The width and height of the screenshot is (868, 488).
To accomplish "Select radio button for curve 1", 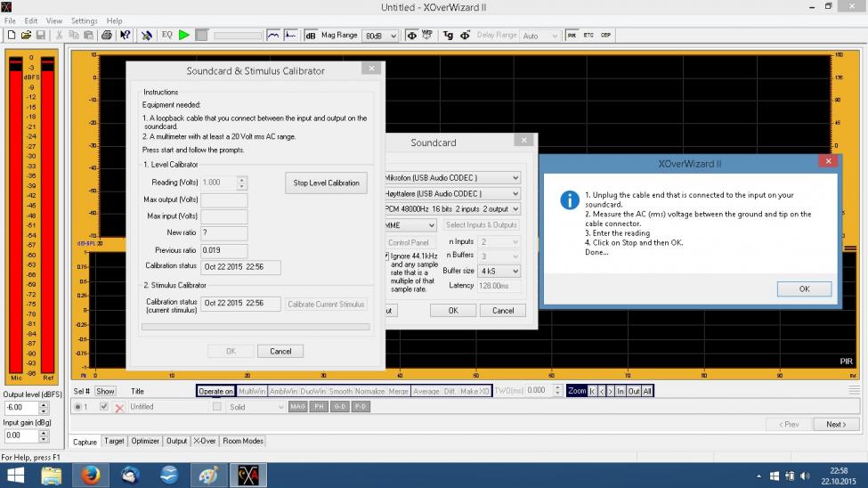I will (77, 406).
